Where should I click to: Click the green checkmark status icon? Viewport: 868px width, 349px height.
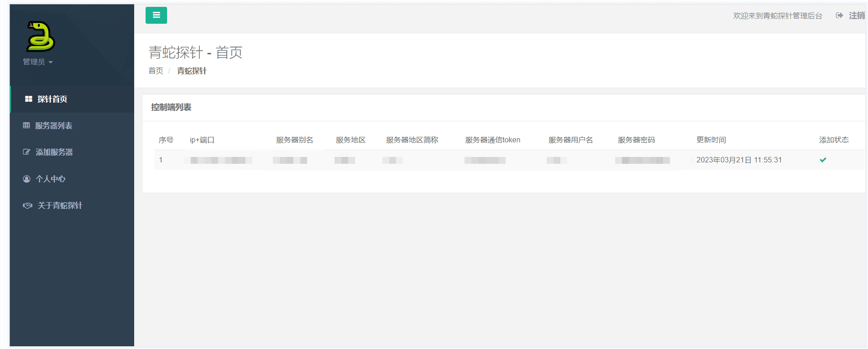pos(823,160)
